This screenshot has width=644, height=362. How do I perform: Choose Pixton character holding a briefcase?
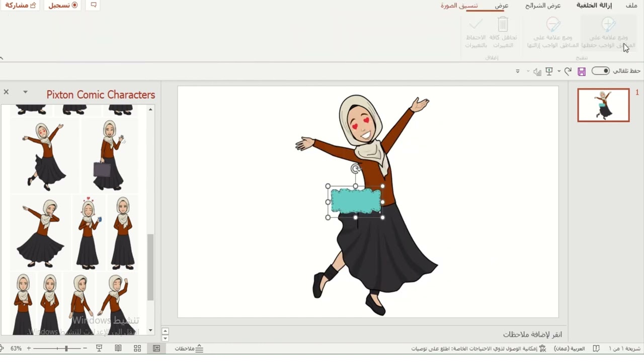[x=109, y=155]
